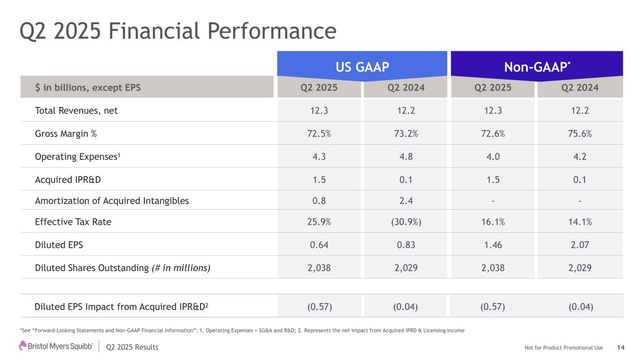
Task: Click Amortization of Acquired Intangibles label
Action: tap(112, 201)
